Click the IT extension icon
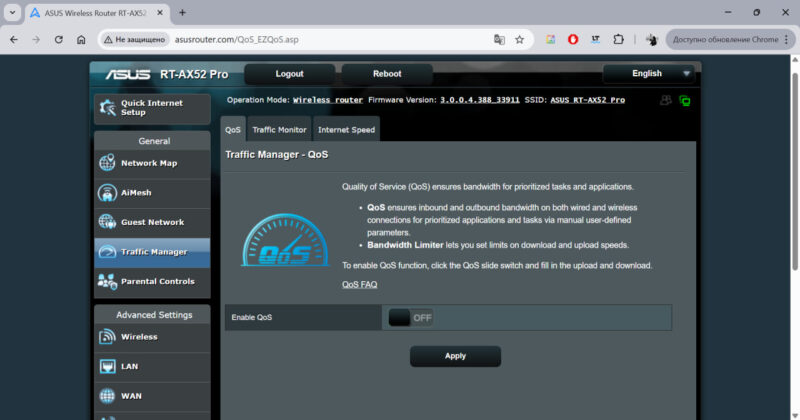This screenshot has width=800, height=420. [595, 39]
